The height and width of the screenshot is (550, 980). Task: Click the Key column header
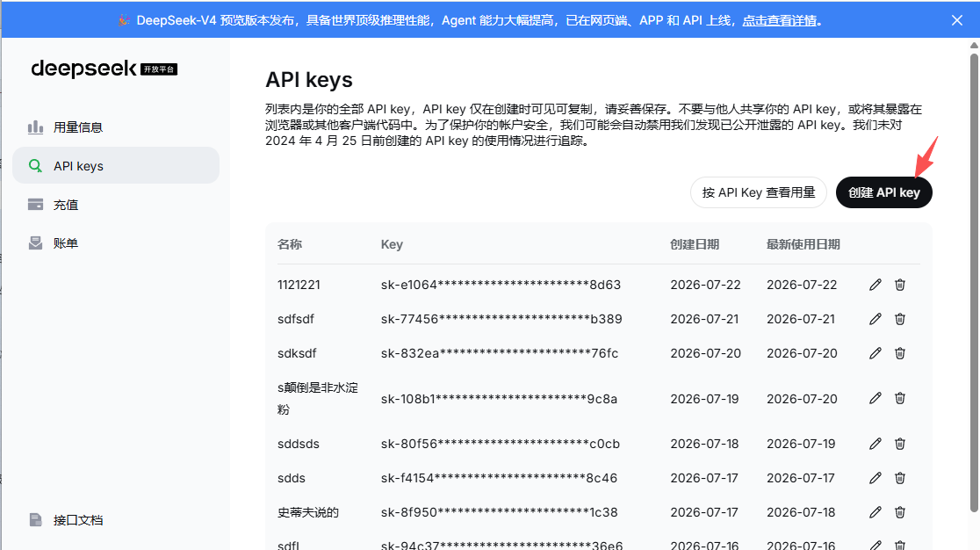click(x=392, y=244)
